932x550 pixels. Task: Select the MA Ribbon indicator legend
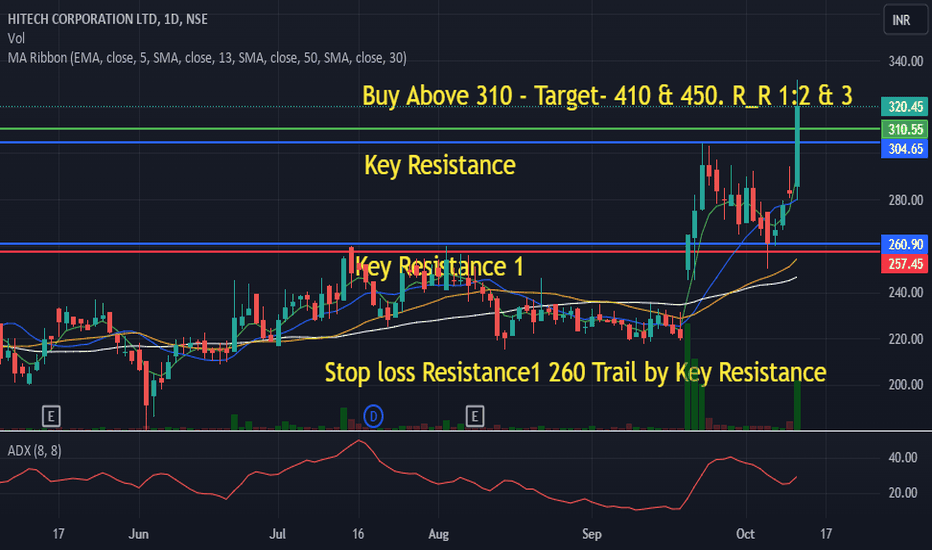coord(207,58)
